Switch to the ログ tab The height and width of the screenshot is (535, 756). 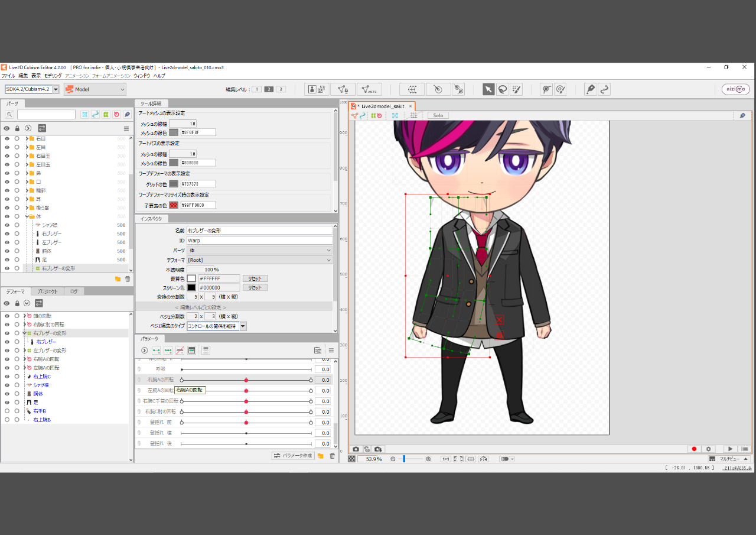(74, 291)
